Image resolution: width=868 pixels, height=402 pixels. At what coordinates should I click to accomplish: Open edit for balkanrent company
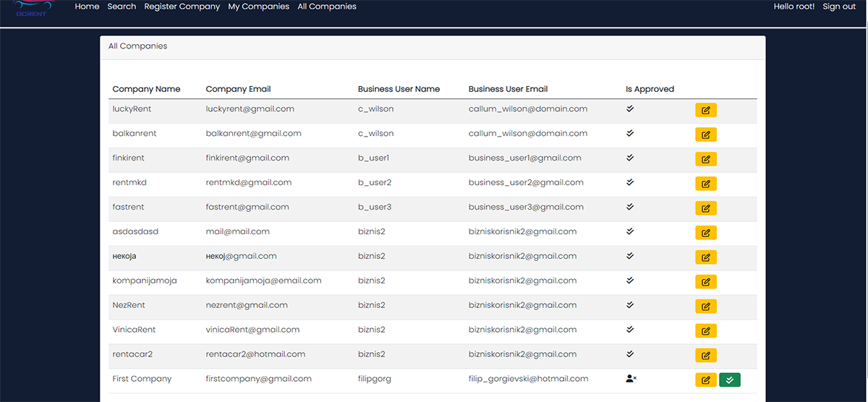coord(705,134)
